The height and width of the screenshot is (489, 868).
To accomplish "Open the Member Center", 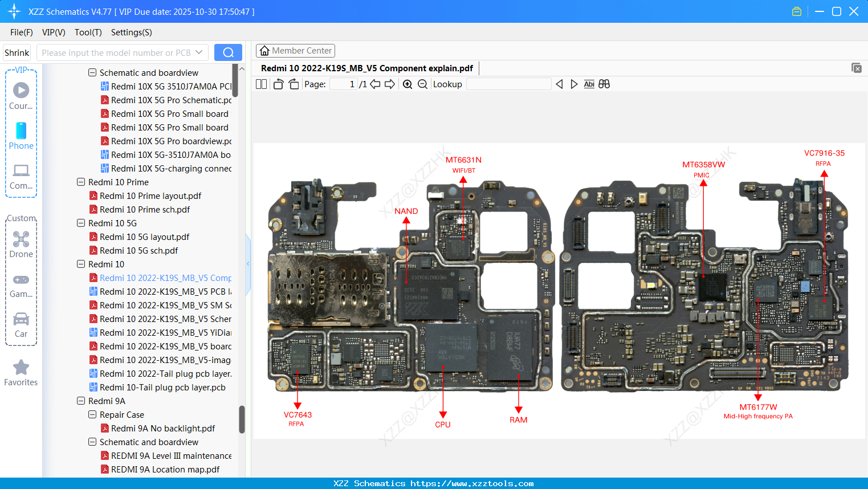I will click(x=295, y=50).
